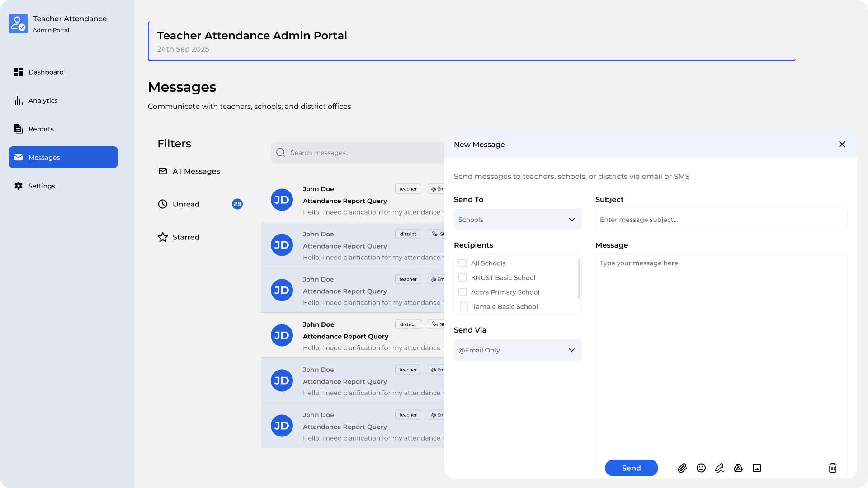Click the signature pen icon
This screenshot has width=868, height=488.
tap(720, 468)
